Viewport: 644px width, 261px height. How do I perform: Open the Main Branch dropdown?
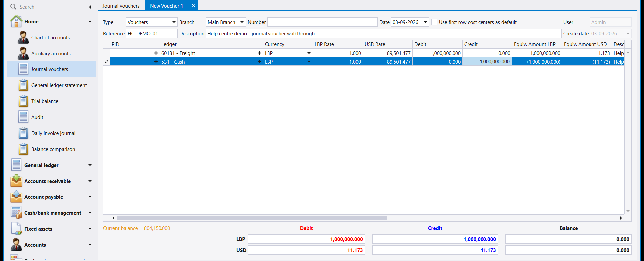coord(242,22)
